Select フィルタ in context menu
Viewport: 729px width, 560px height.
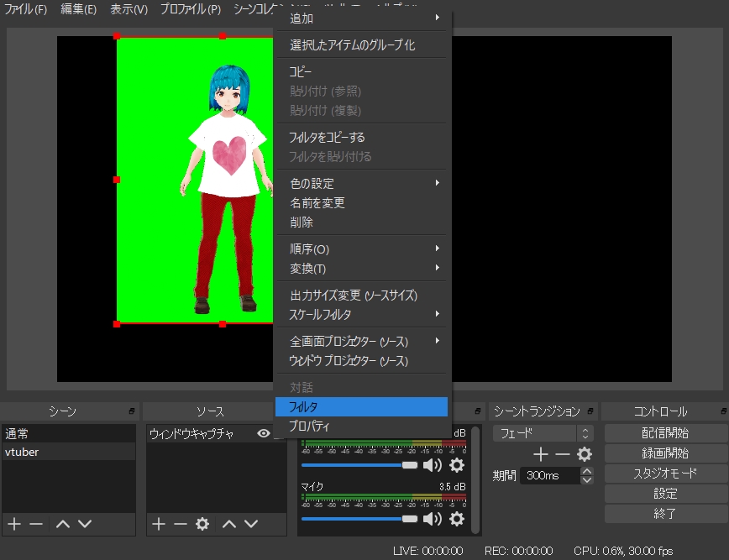click(361, 406)
